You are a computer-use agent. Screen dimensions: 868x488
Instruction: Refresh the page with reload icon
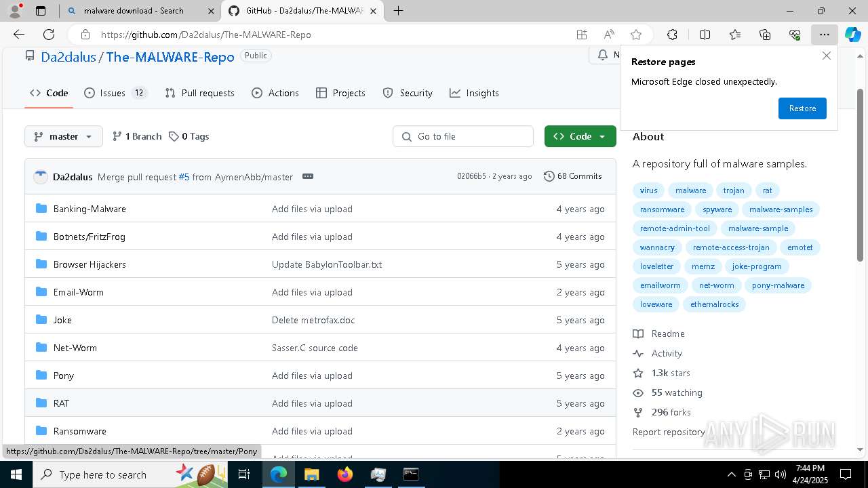click(49, 35)
